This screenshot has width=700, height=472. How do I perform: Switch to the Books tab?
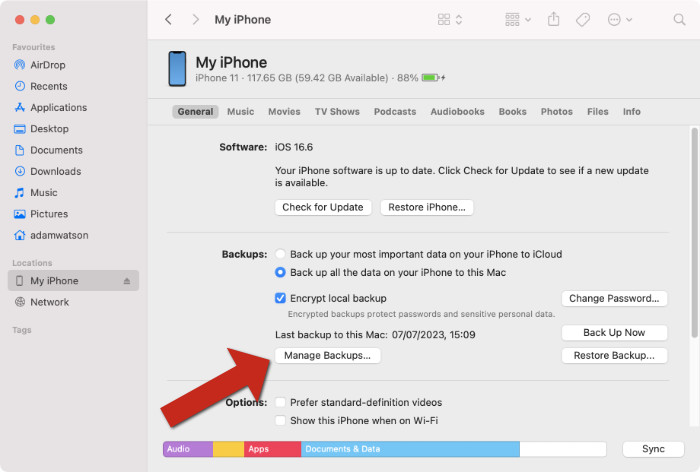click(x=512, y=112)
